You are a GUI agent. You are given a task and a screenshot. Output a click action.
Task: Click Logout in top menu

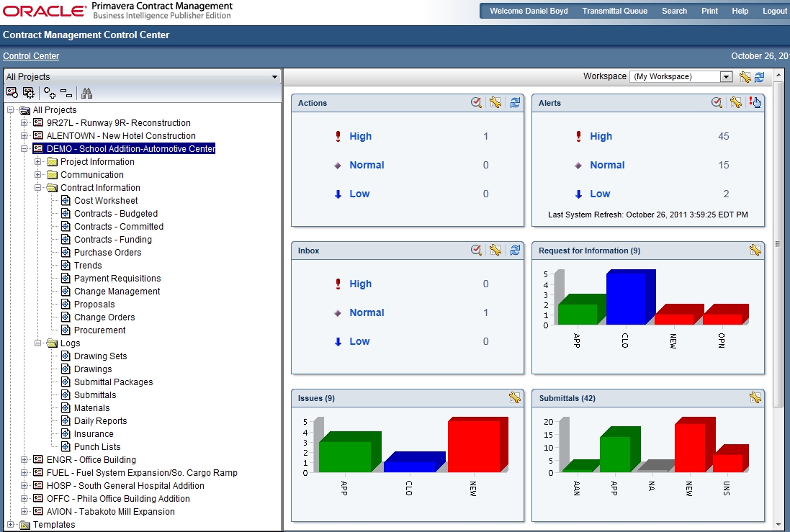click(x=775, y=11)
